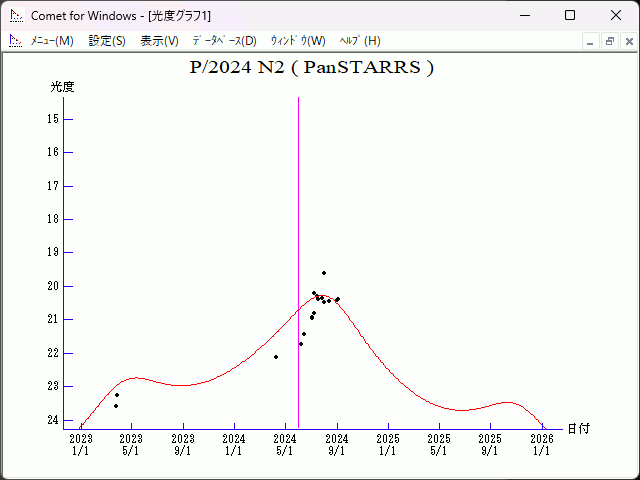The width and height of the screenshot is (640, 480).
Task: Click the document icon left of メニュー
Action: (15, 41)
